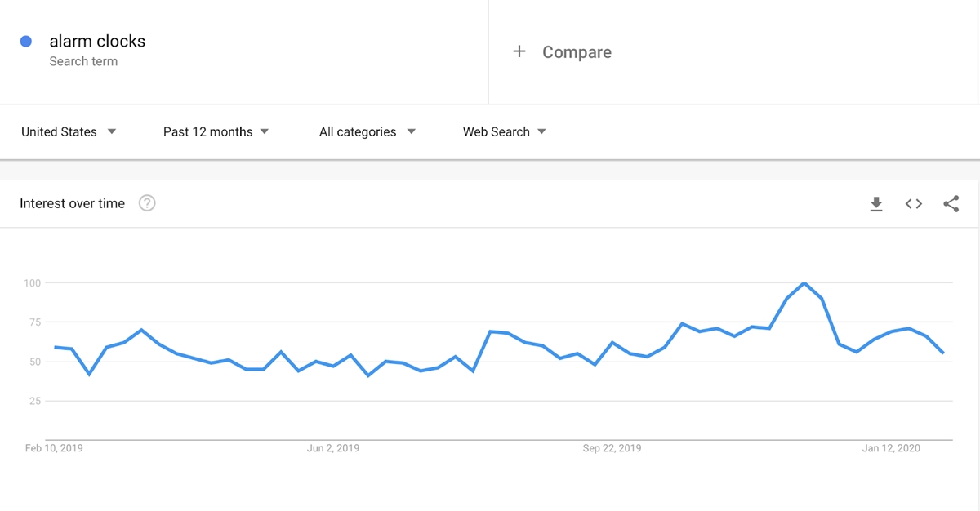Image resolution: width=980 pixels, height=511 pixels.
Task: Select the chart peak at 100
Action: pos(804,283)
